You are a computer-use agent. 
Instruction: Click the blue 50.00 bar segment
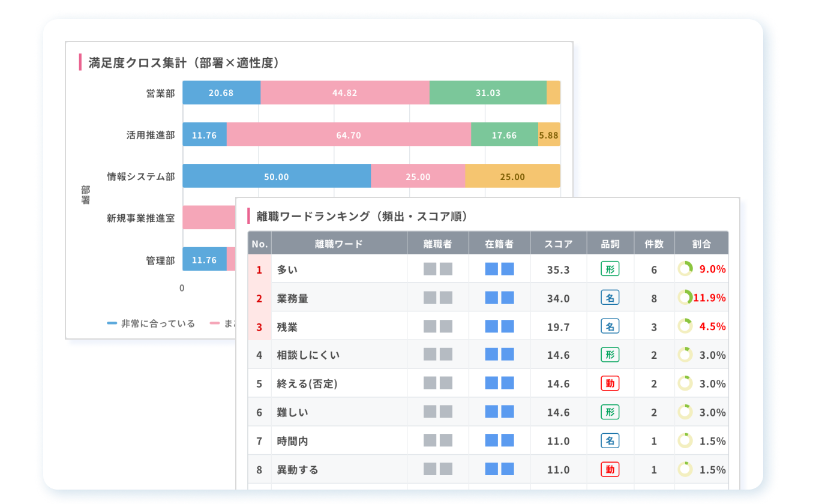(277, 176)
